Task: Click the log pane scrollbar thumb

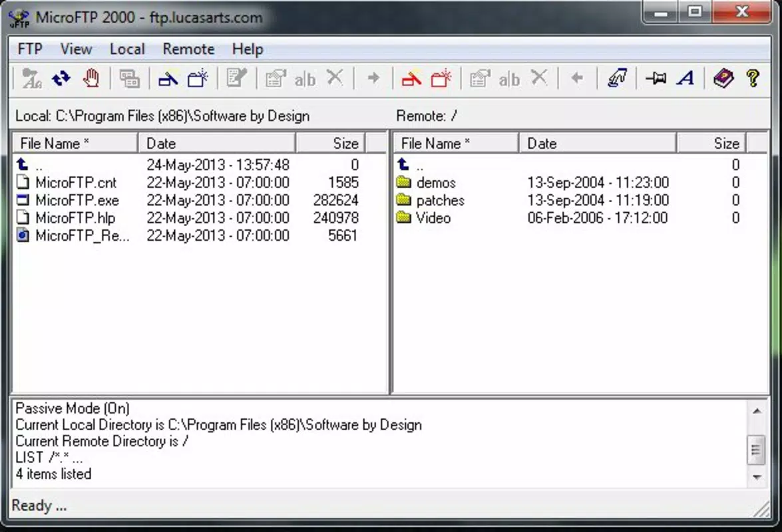Action: point(757,450)
